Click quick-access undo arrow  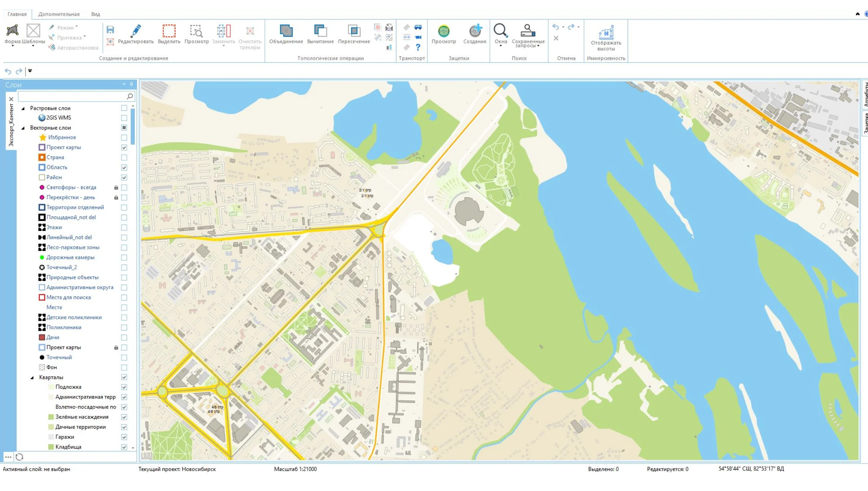tap(8, 71)
